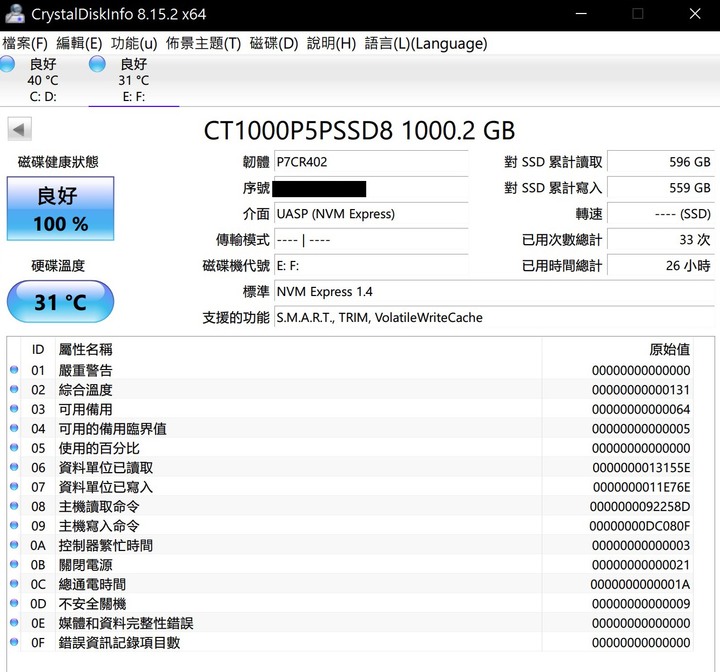Open the 語言(L)(Language) menu
The width and height of the screenshot is (720, 672).
click(426, 44)
